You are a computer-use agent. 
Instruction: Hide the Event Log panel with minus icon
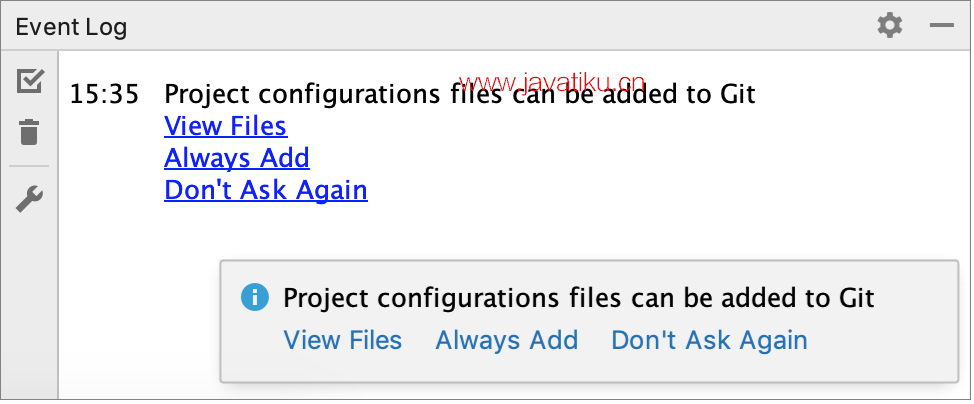point(942,25)
